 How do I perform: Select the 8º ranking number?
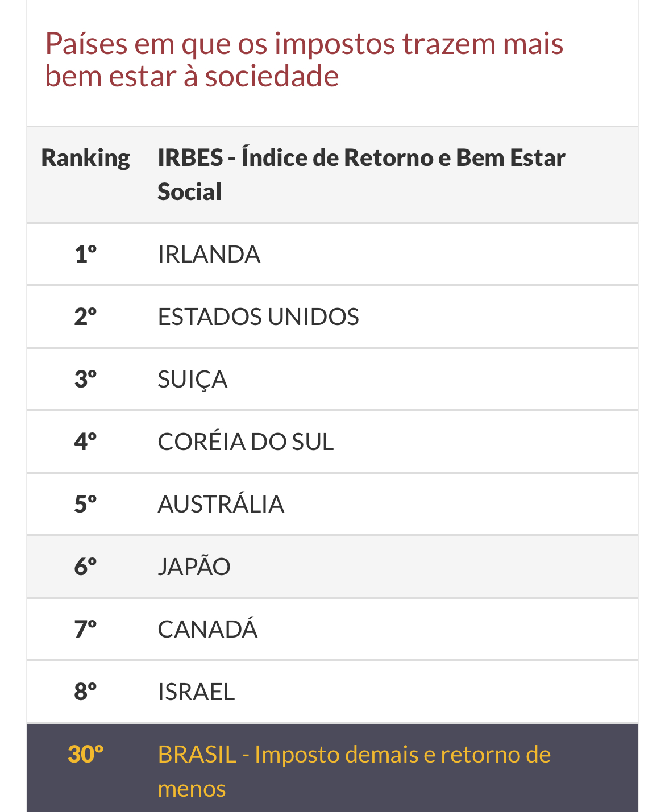click(86, 692)
